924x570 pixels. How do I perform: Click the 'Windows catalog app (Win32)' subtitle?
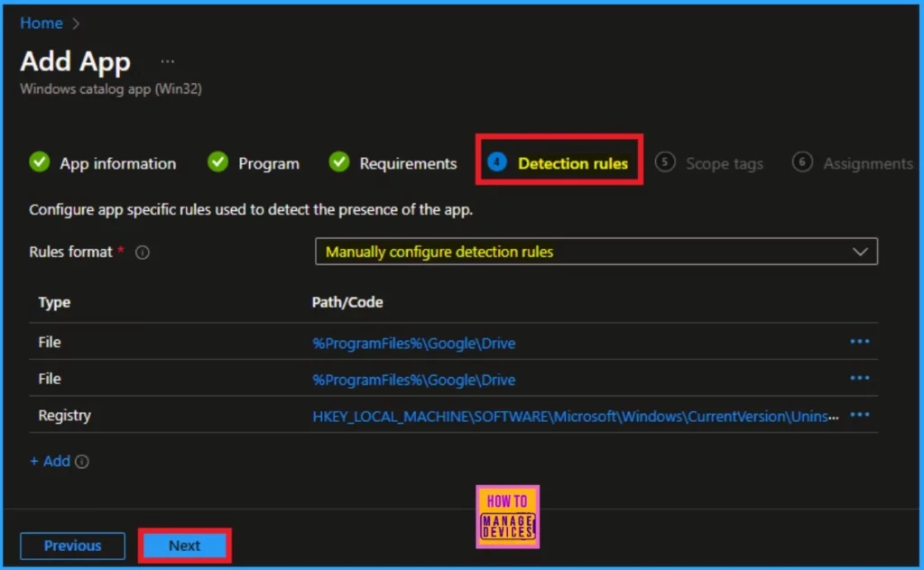click(111, 89)
